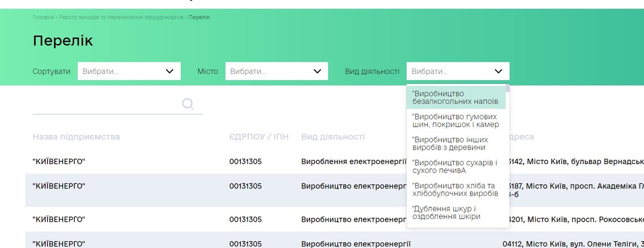The height and width of the screenshot is (248, 644).
Task: Choose "Виробництво хліба та хлібобулочних виробів"
Action: click(x=455, y=190)
